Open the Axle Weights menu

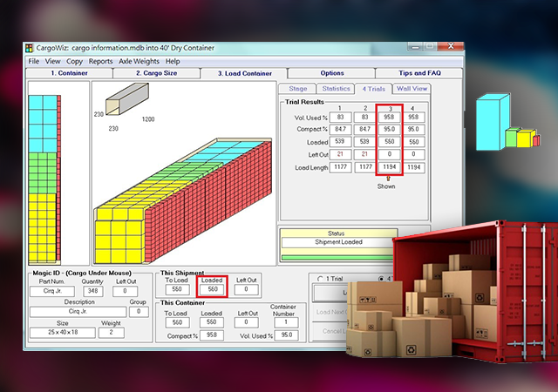pyautogui.click(x=139, y=62)
